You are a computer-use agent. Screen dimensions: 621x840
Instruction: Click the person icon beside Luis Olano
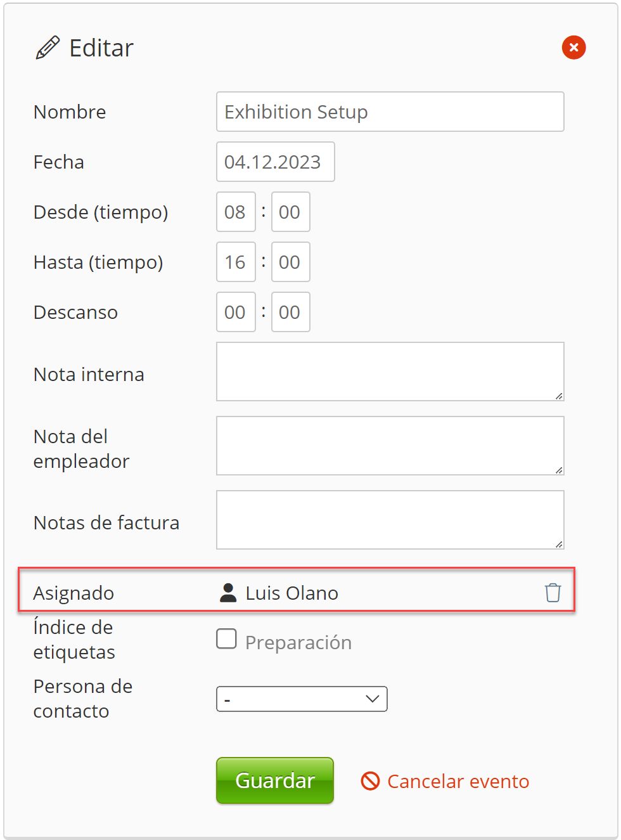[x=228, y=593]
